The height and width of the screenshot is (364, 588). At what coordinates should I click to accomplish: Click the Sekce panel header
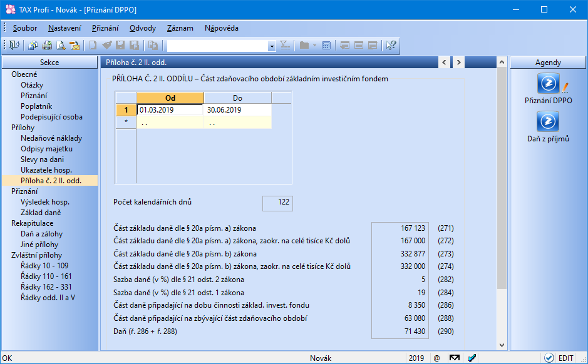pos(49,63)
